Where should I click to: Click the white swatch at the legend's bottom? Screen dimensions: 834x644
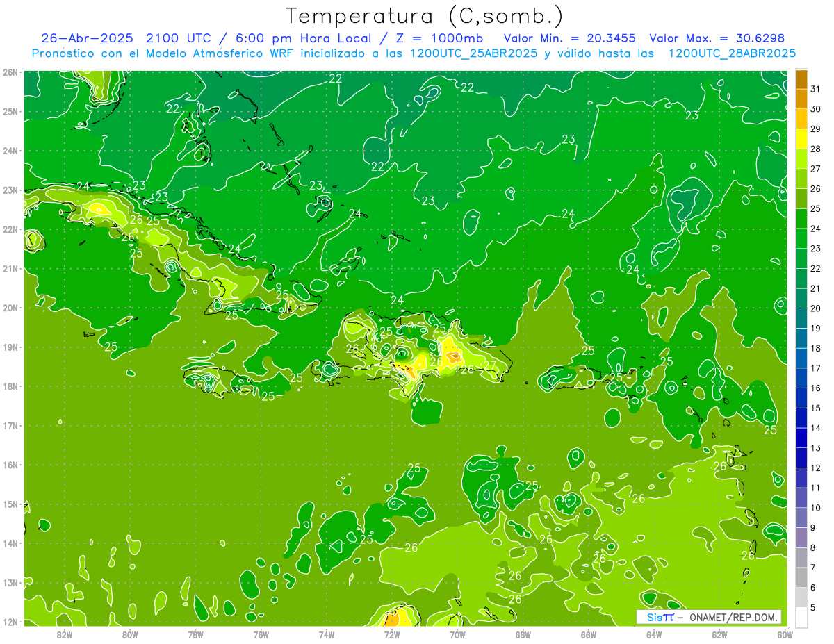point(801,617)
